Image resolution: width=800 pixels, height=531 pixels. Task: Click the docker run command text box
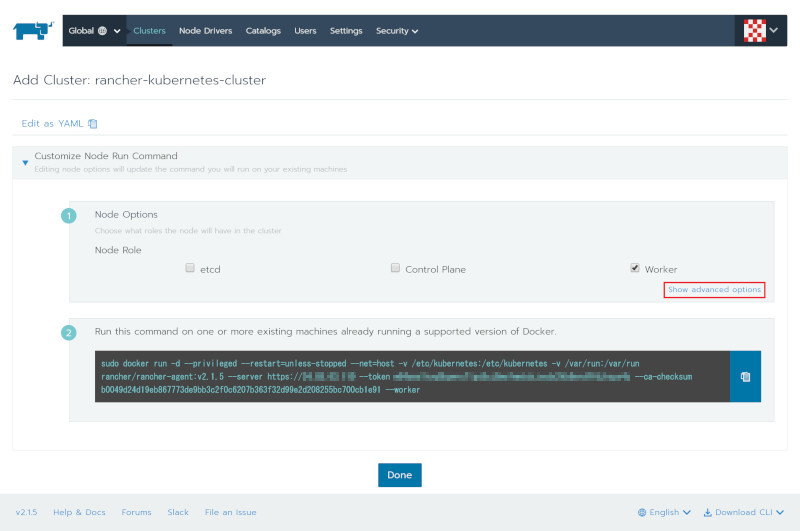[x=412, y=376]
